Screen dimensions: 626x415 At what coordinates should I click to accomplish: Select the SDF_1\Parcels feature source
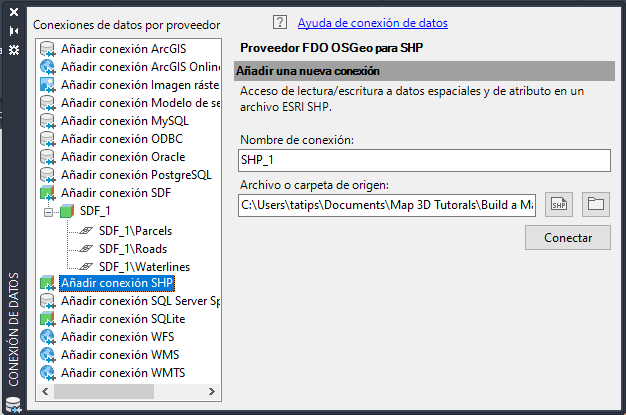(134, 230)
